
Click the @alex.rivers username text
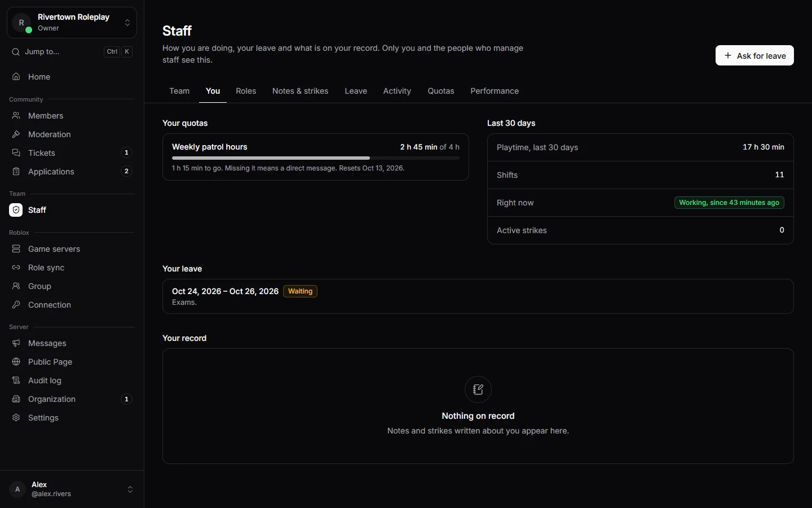[x=51, y=494]
